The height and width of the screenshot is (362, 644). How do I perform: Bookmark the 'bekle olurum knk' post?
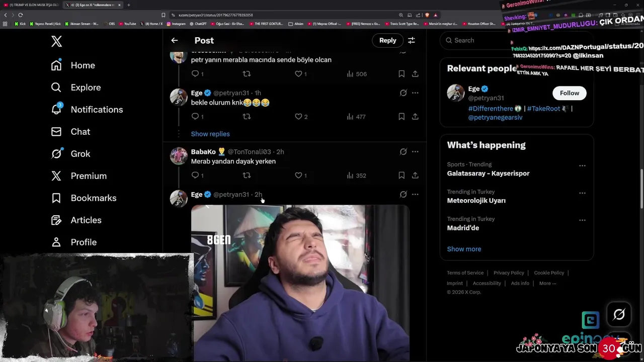point(401,117)
